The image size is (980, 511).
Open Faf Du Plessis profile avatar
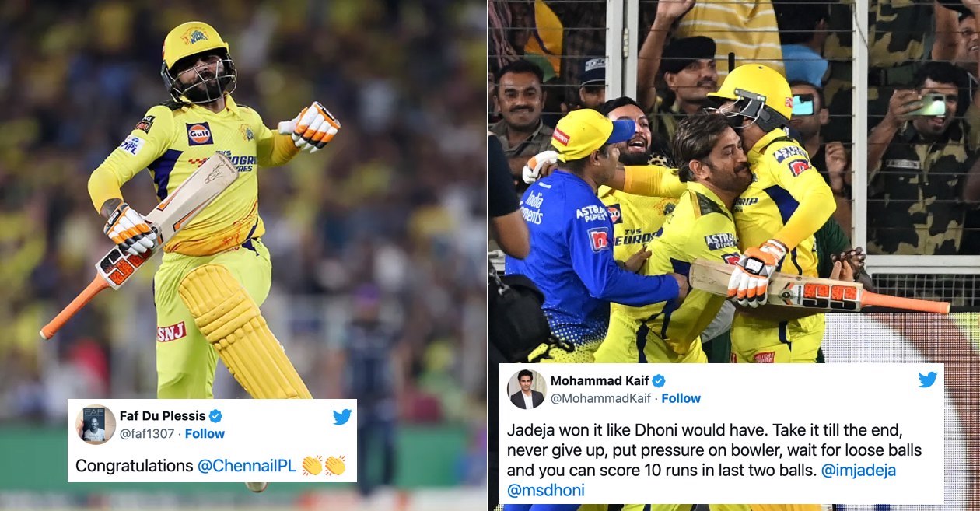96,424
